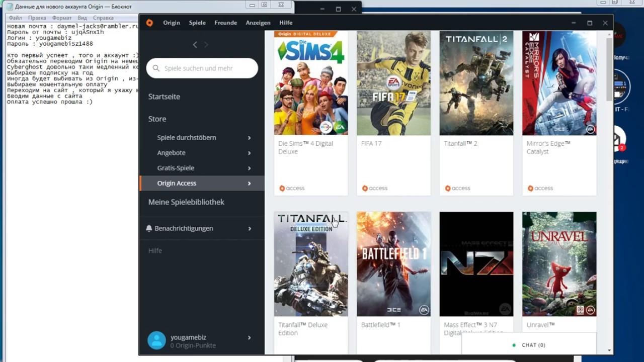Click the green chat status dot

514,345
